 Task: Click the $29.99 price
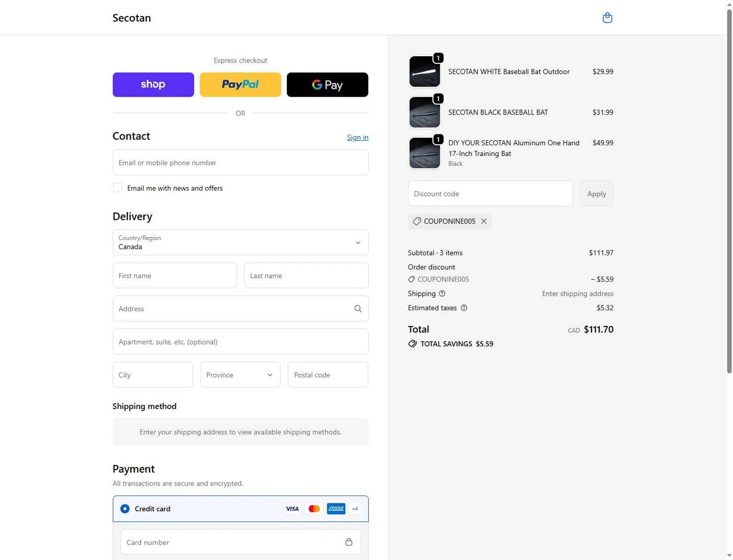pos(603,72)
